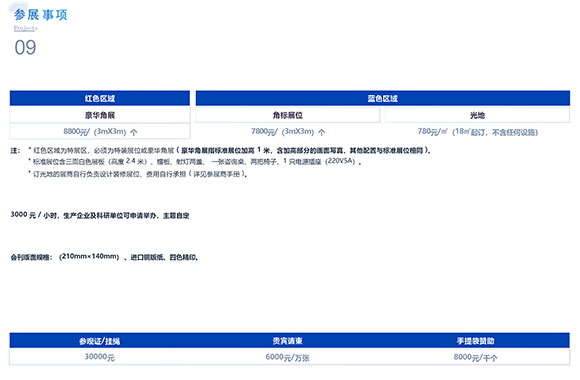Click the 参展事项 page heading
Image resolution: width=580 pixels, height=380 pixels.
[x=41, y=15]
